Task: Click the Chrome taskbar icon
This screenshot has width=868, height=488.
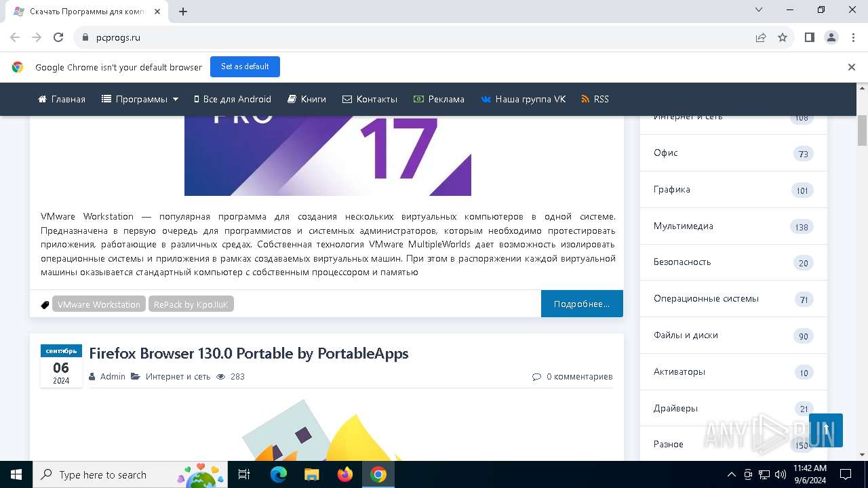Action: pos(378,474)
